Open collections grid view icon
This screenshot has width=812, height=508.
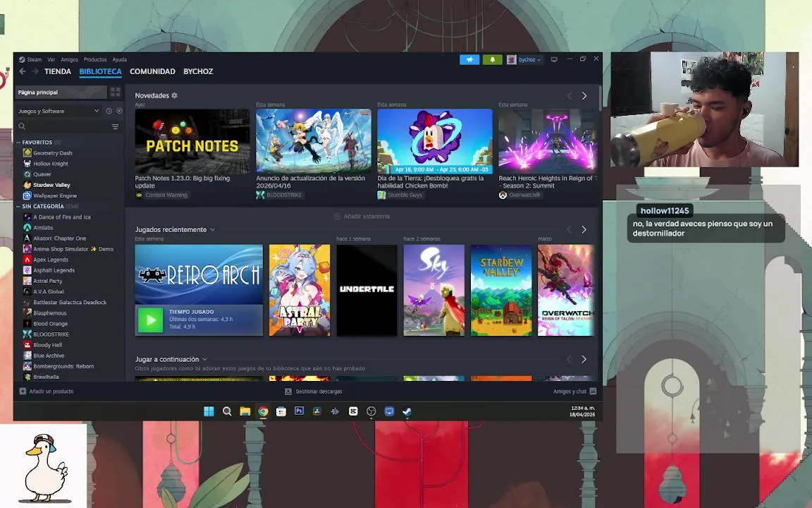pyautogui.click(x=115, y=92)
